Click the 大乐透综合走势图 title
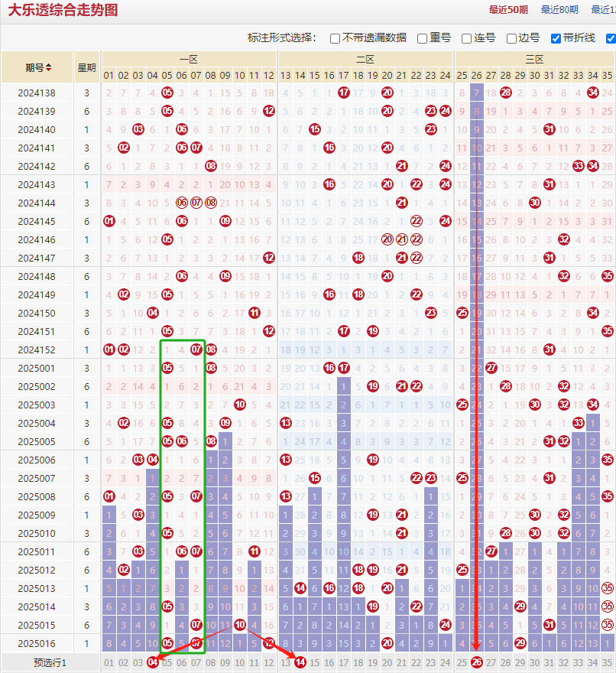 63,10
